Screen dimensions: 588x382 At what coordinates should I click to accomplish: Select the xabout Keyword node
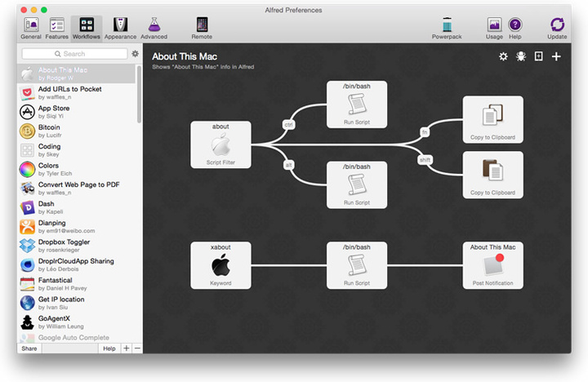(220, 265)
